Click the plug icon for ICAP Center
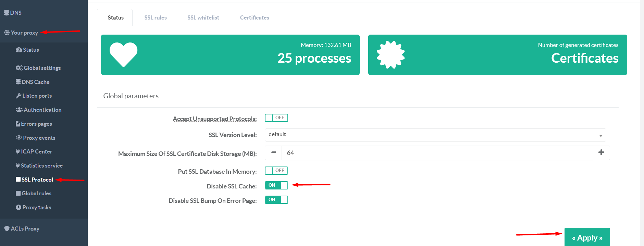This screenshot has height=246, width=644. pyautogui.click(x=18, y=151)
